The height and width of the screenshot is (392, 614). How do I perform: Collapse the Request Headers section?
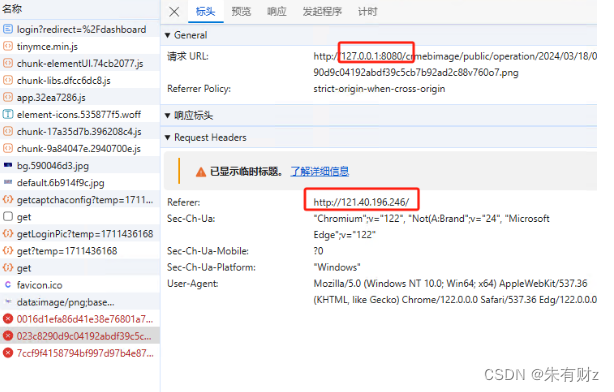(168, 137)
